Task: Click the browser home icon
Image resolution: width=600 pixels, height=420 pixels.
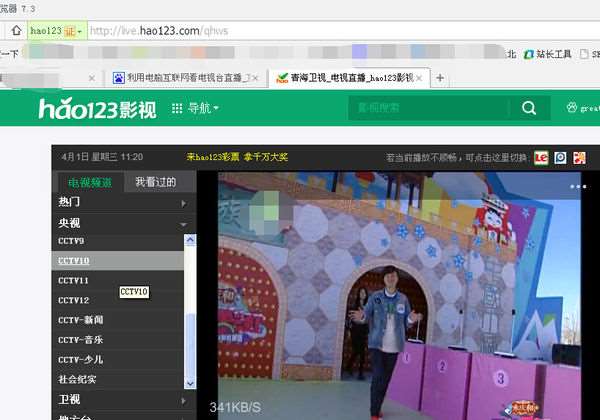Action: 16,30
